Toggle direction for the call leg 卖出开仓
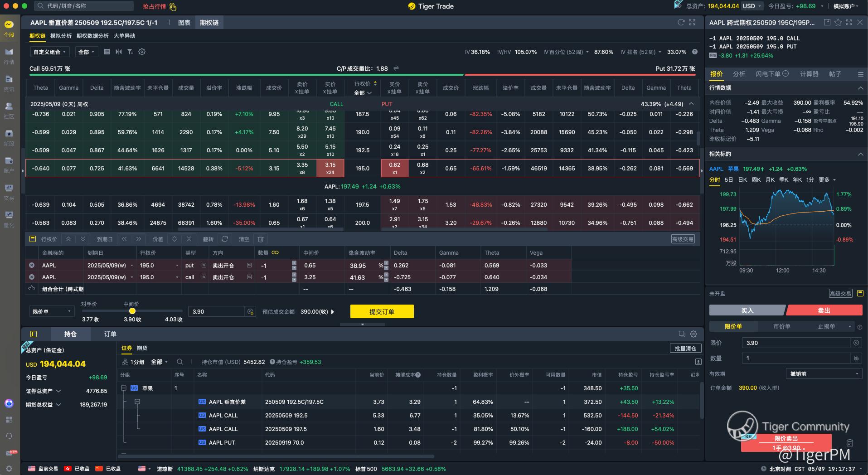868x475 pixels. 249,277
